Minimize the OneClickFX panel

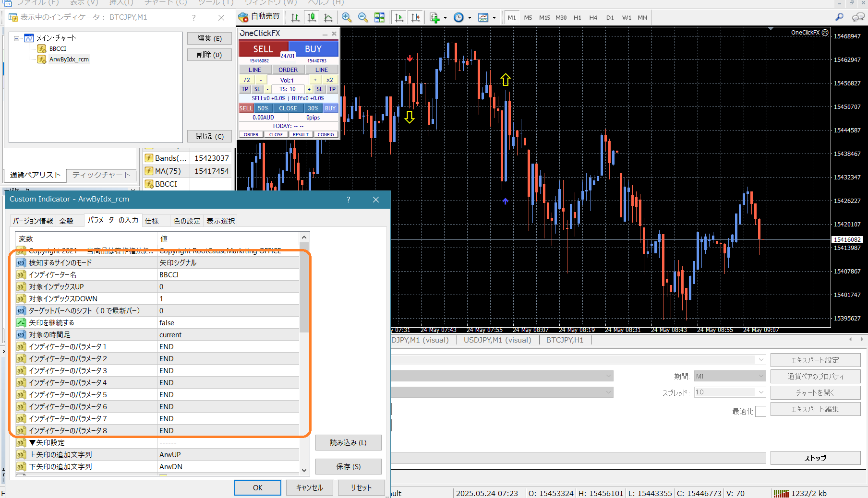tap(325, 34)
